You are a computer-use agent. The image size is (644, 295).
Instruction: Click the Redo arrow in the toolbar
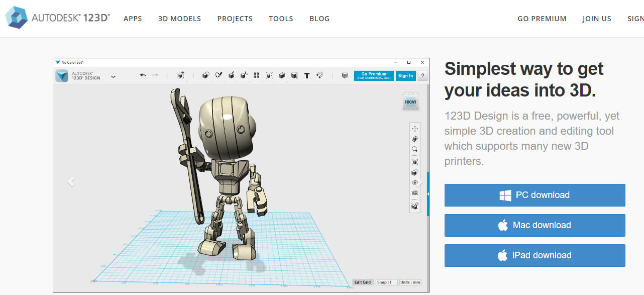click(155, 75)
